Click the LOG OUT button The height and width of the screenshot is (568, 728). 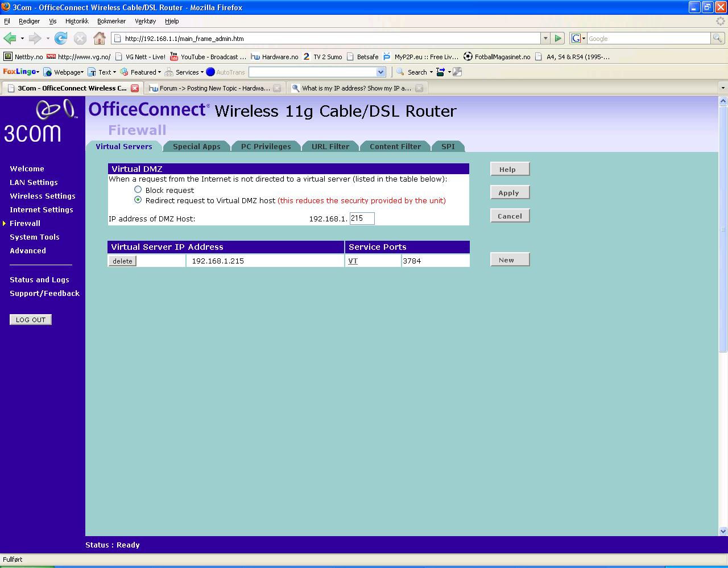pyautogui.click(x=31, y=319)
